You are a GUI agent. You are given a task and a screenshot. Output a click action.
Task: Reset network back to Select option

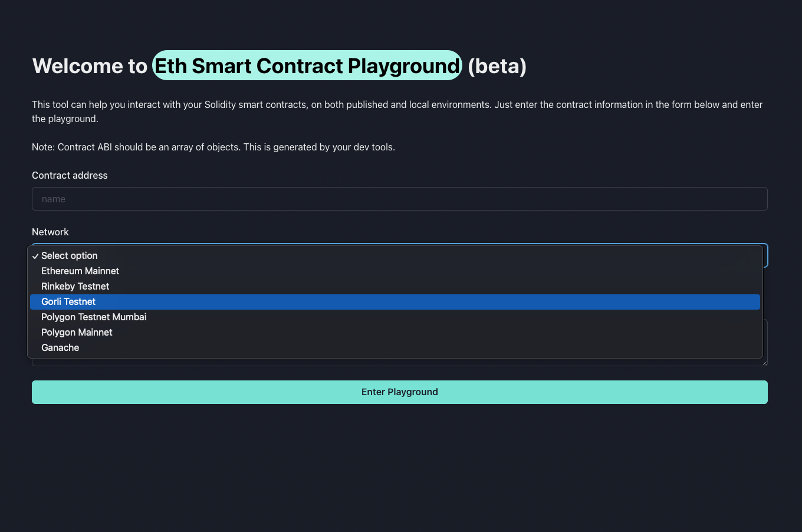[x=69, y=255]
